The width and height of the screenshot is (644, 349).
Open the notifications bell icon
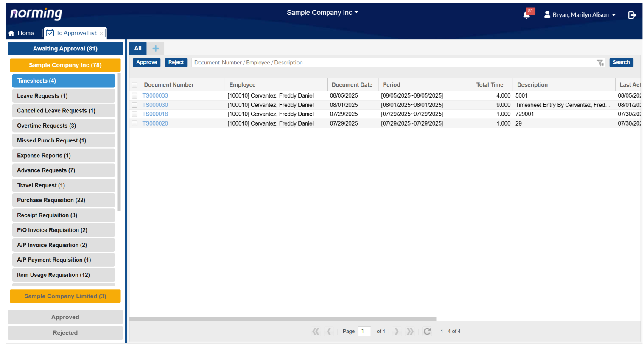tap(526, 15)
